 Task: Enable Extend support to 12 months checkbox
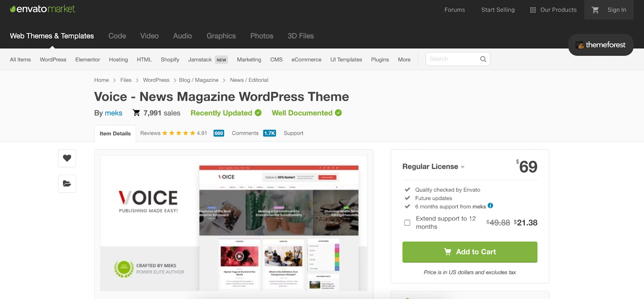407,223
